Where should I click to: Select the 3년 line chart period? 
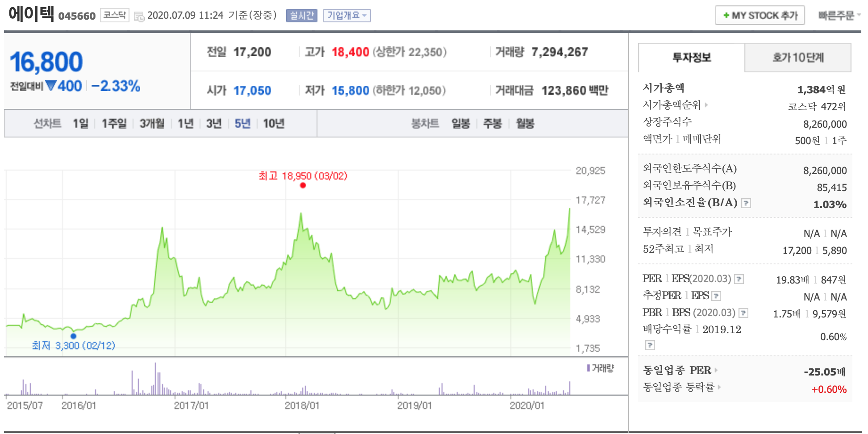(x=214, y=124)
